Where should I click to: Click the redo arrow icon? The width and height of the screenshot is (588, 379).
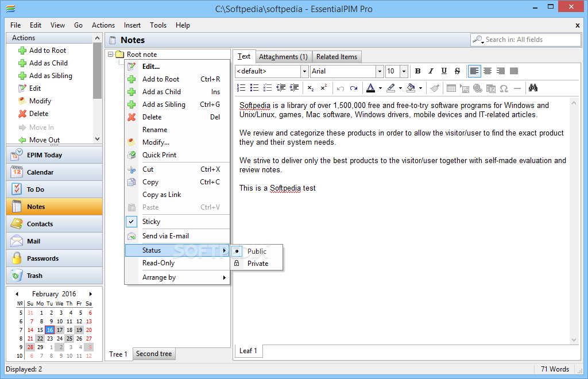pos(354,88)
